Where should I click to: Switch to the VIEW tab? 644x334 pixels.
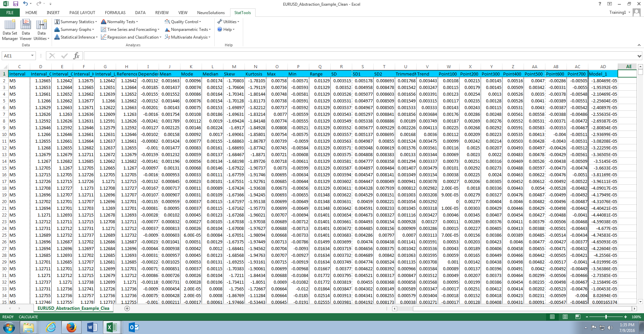[x=183, y=13]
